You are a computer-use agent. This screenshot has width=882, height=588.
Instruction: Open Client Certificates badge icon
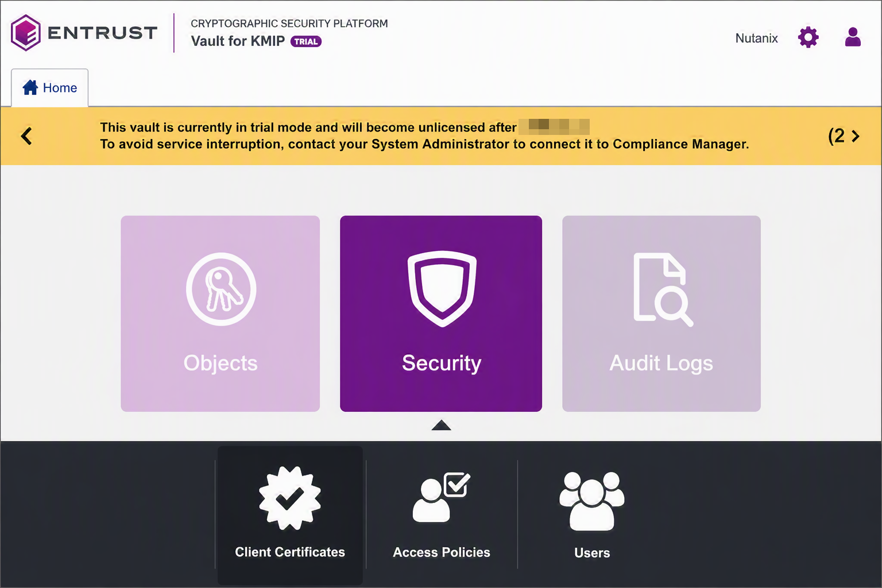pyautogui.click(x=290, y=498)
